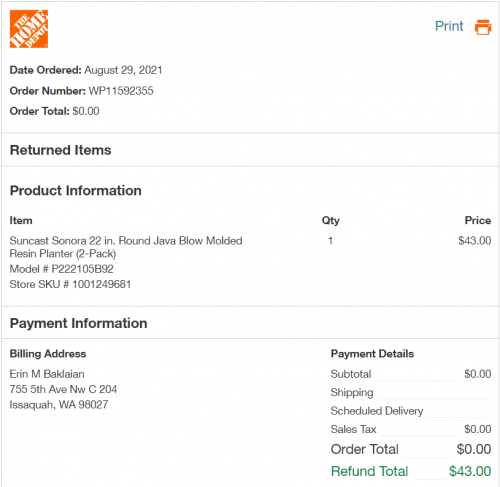Screen dimensions: 500x487
Task: Click the Home Depot logo
Action: pyautogui.click(x=29, y=29)
